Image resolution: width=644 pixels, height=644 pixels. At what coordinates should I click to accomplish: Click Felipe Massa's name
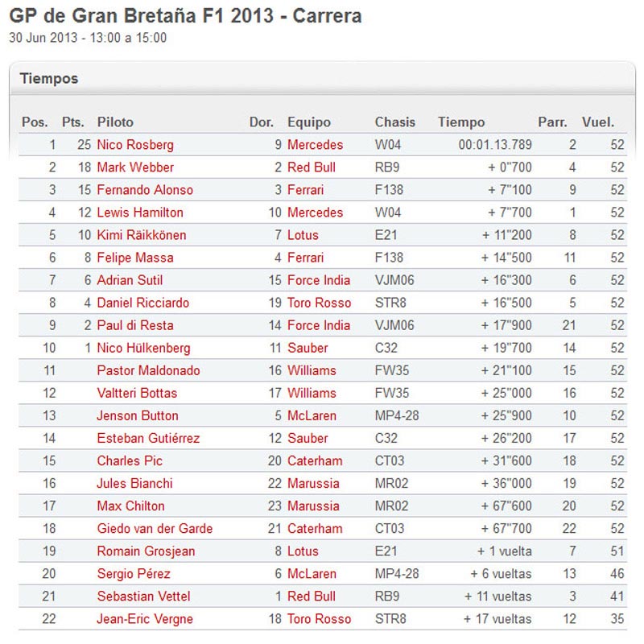point(135,258)
